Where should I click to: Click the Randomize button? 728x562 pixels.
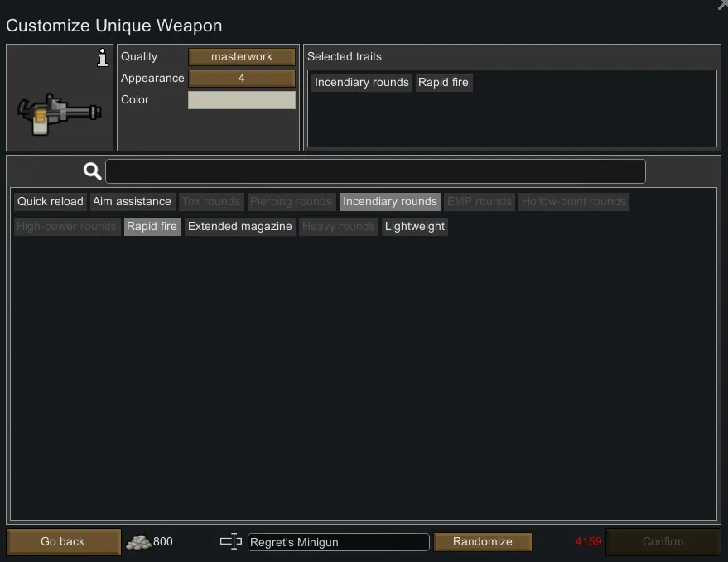tap(482, 541)
